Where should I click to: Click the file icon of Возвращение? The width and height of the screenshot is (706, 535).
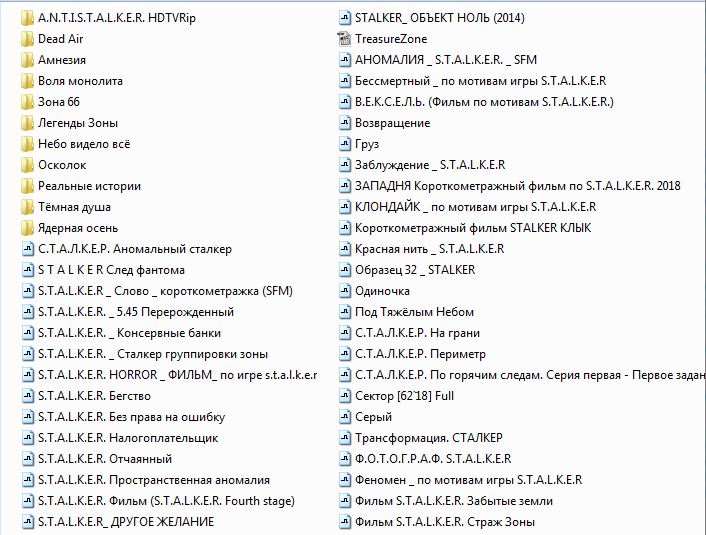pyautogui.click(x=344, y=123)
